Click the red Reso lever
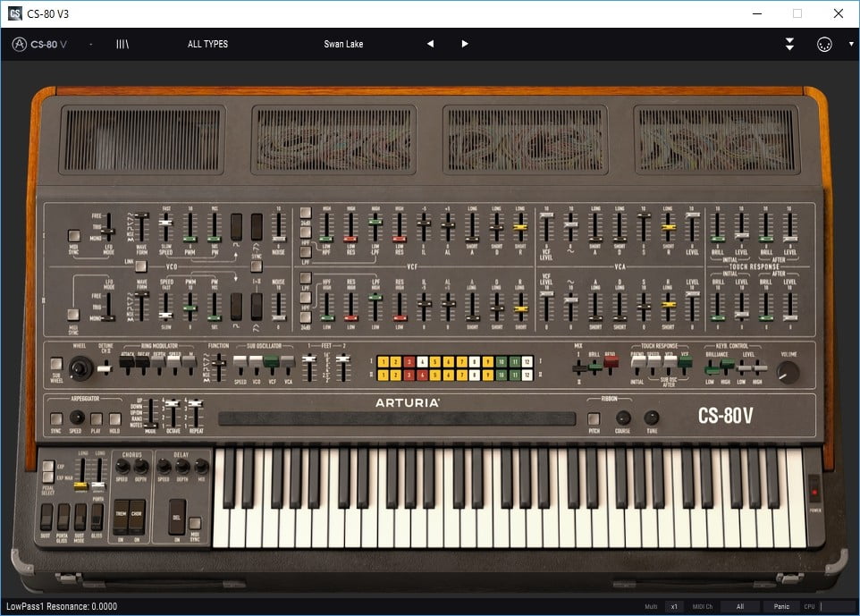 [611, 364]
